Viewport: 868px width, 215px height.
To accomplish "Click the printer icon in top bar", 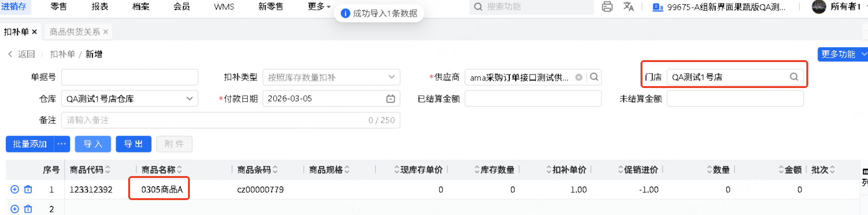I will coord(607,7).
